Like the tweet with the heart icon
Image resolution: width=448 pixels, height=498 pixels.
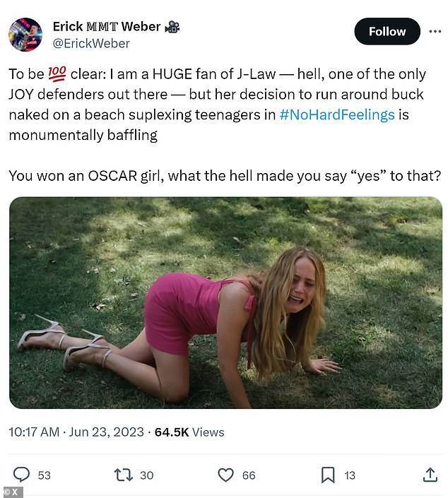[x=225, y=475]
